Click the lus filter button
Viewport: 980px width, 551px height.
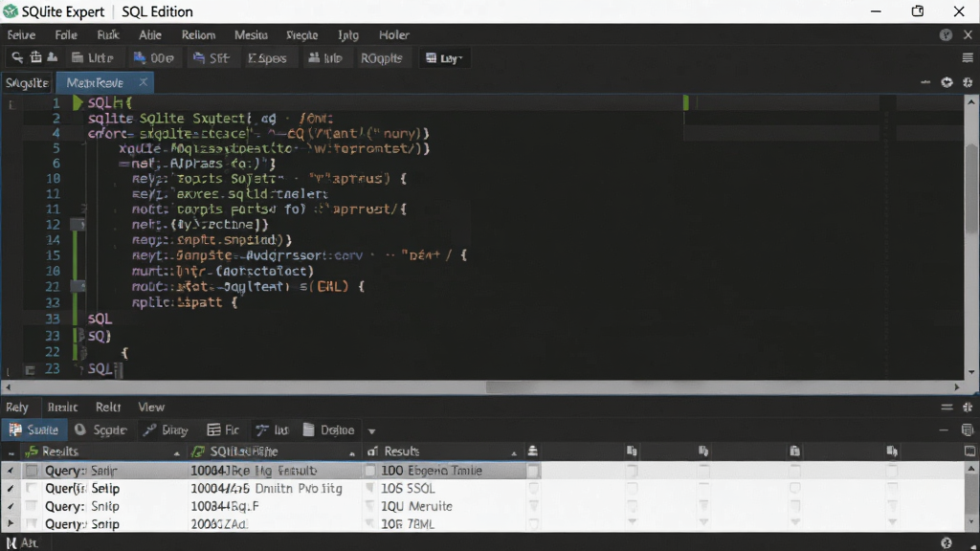273,430
